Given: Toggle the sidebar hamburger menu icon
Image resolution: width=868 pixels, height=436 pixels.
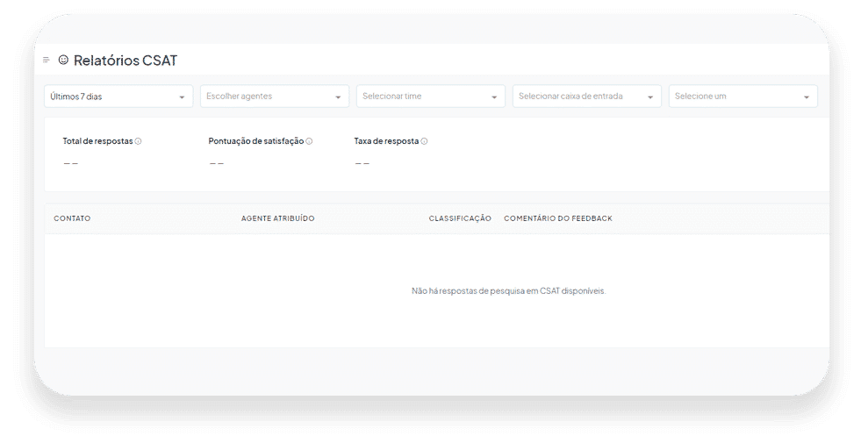Looking at the screenshot, I should point(46,60).
